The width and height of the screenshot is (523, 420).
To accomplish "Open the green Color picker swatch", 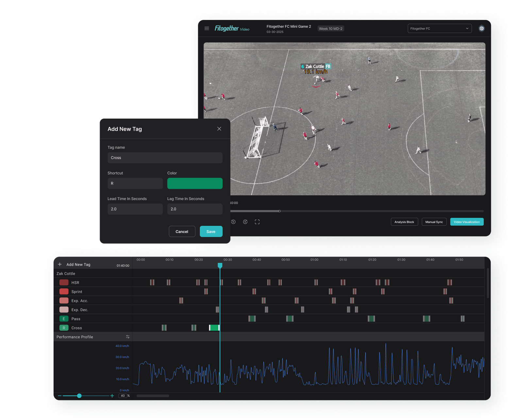I will 195,184.
